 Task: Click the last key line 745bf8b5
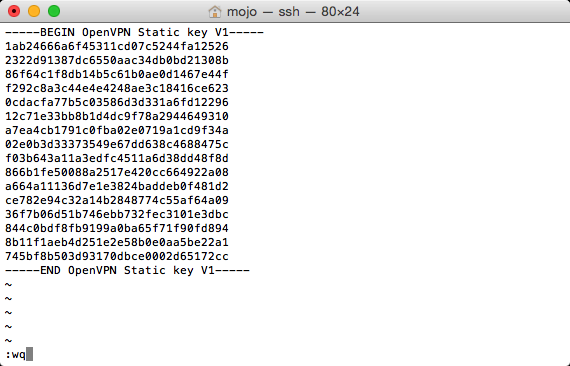click(117, 256)
